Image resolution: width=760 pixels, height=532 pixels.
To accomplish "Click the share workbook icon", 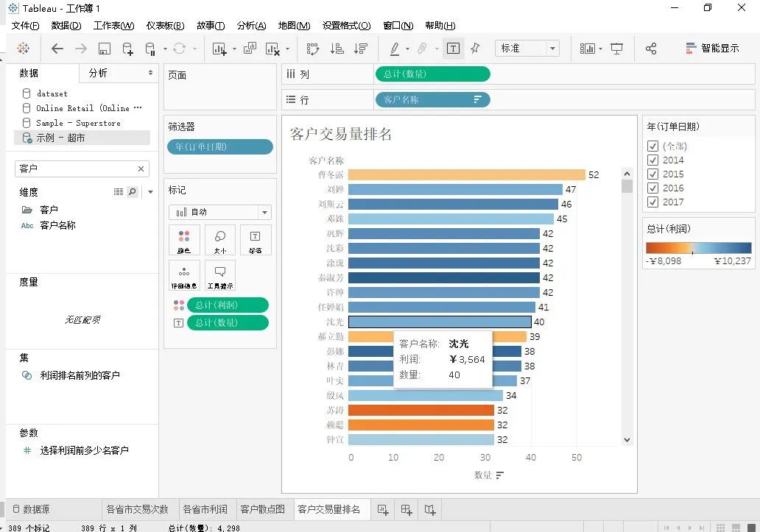I will click(x=651, y=49).
